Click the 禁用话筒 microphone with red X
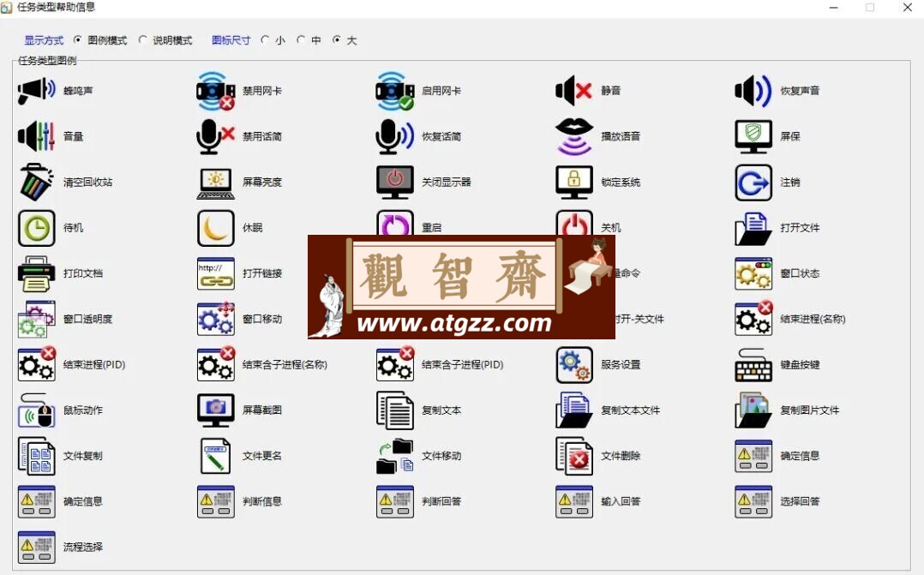This screenshot has height=575, width=924. (x=216, y=136)
